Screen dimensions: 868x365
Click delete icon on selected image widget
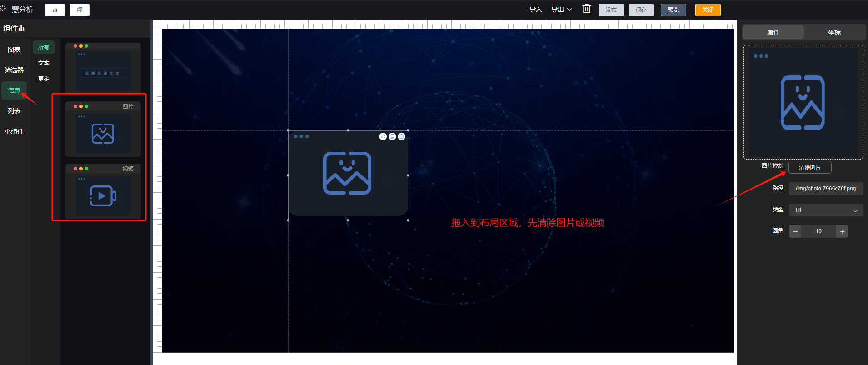tap(402, 136)
